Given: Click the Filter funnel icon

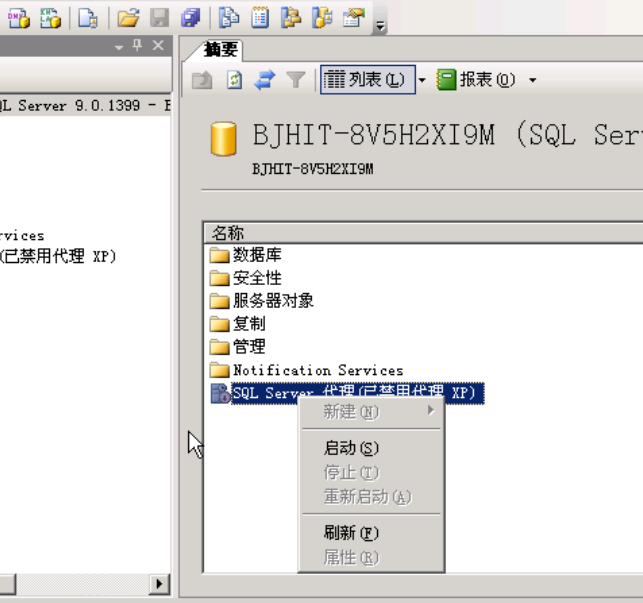Looking at the screenshot, I should coord(296,80).
